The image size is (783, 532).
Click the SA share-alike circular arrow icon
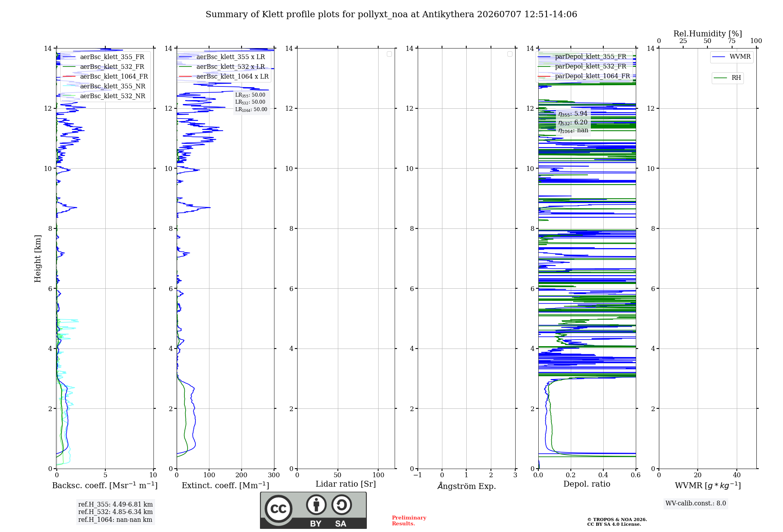coord(342,505)
